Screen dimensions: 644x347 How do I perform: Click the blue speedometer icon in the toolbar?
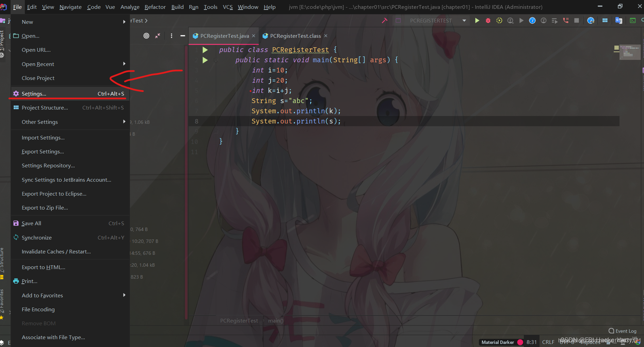click(532, 20)
